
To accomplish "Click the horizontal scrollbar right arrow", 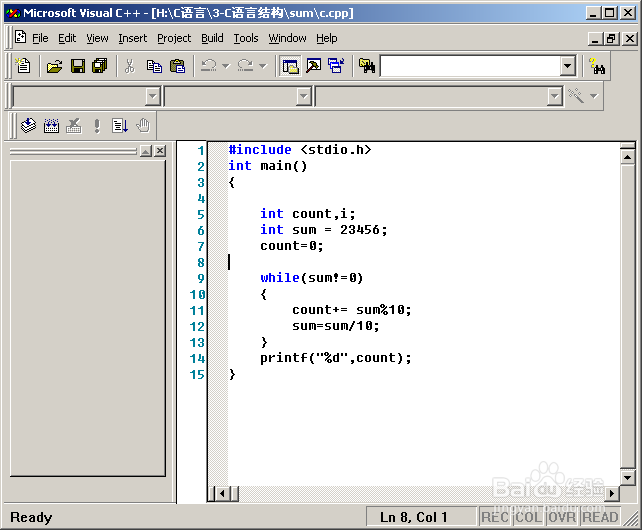I will tap(612, 494).
